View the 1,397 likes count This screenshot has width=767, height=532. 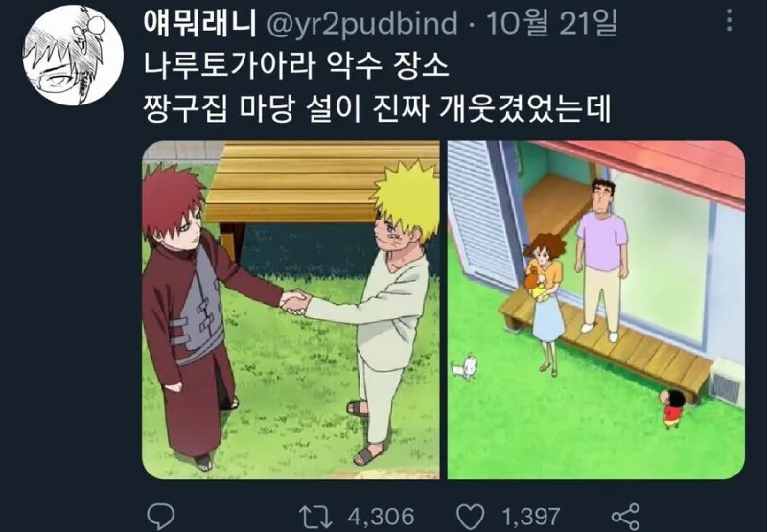(x=531, y=517)
